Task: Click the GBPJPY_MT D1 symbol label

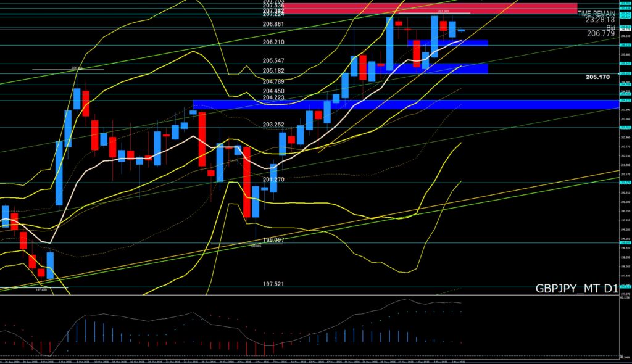Action: click(576, 288)
